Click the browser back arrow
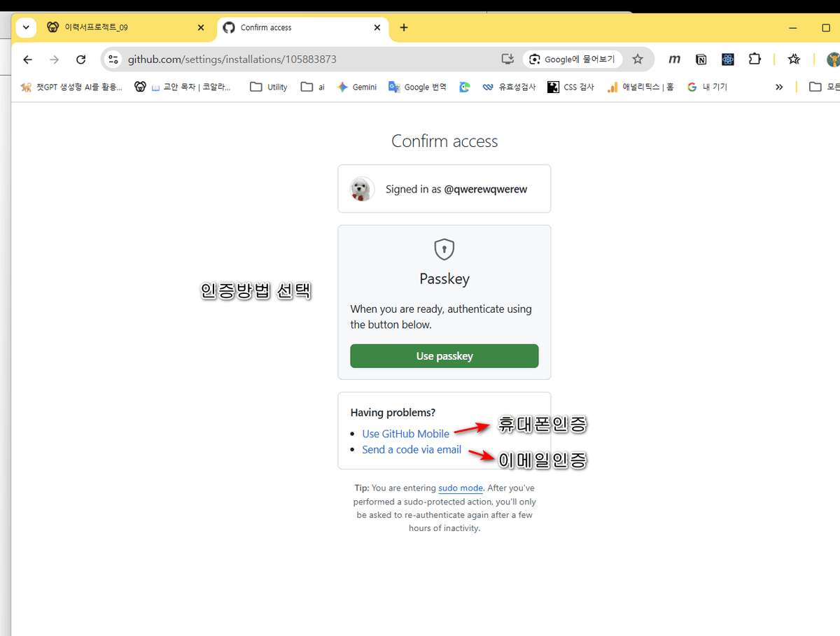This screenshot has height=636, width=840. [28, 59]
